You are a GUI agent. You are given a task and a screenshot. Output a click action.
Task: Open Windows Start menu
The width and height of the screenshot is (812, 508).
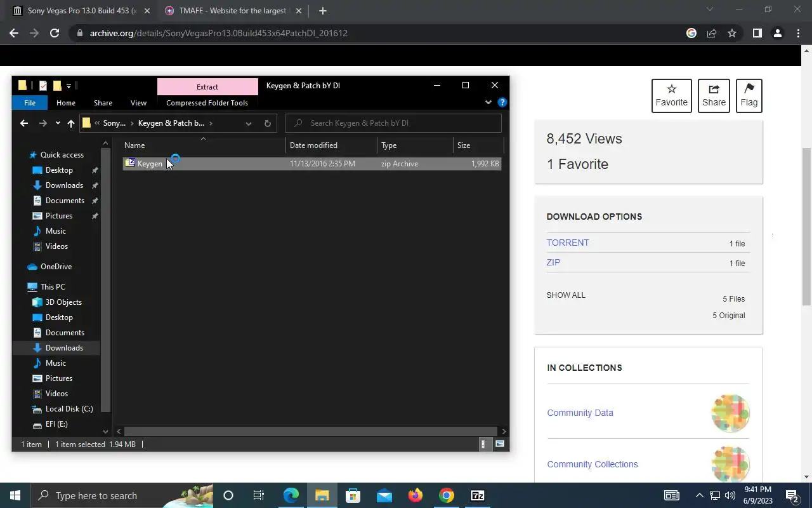(15, 495)
